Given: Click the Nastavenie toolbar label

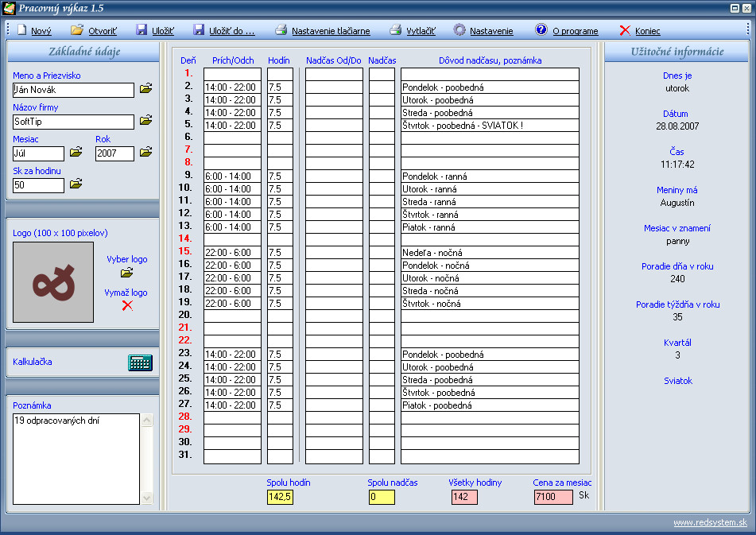Looking at the screenshot, I should point(491,31).
